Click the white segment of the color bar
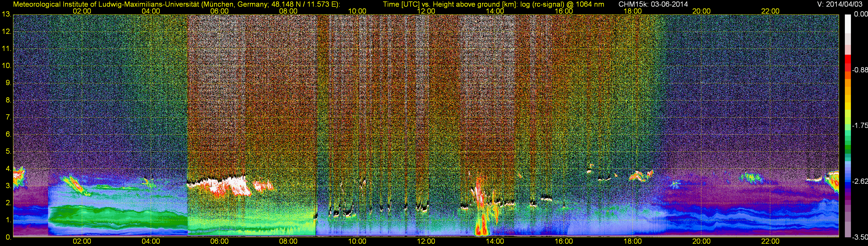The height and width of the screenshot is (246, 868). click(848, 24)
